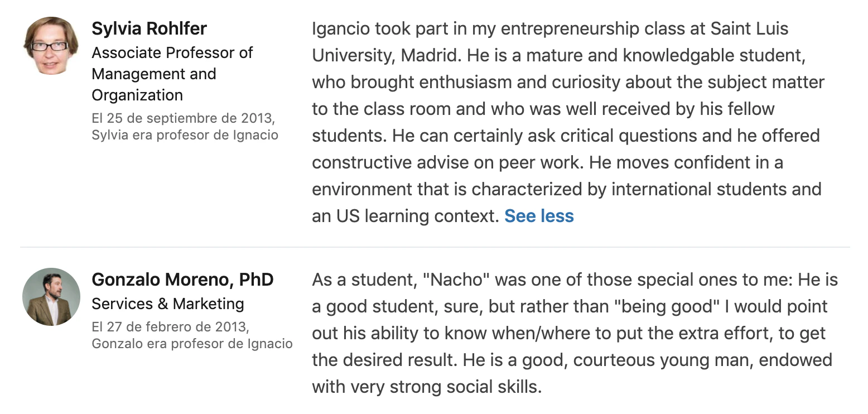Viewport: 868px width, 414px height.
Task: Click "Sylvia era profesor de Ignacio" text
Action: 185,135
